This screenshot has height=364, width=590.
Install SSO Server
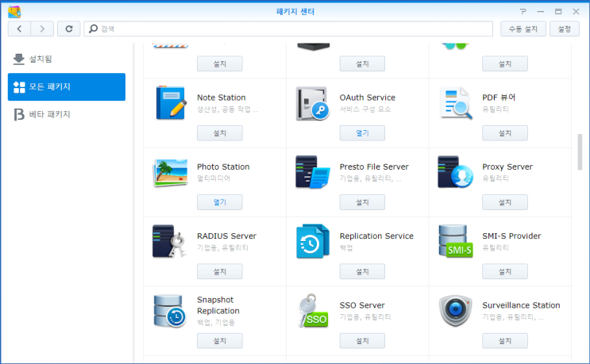(362, 341)
